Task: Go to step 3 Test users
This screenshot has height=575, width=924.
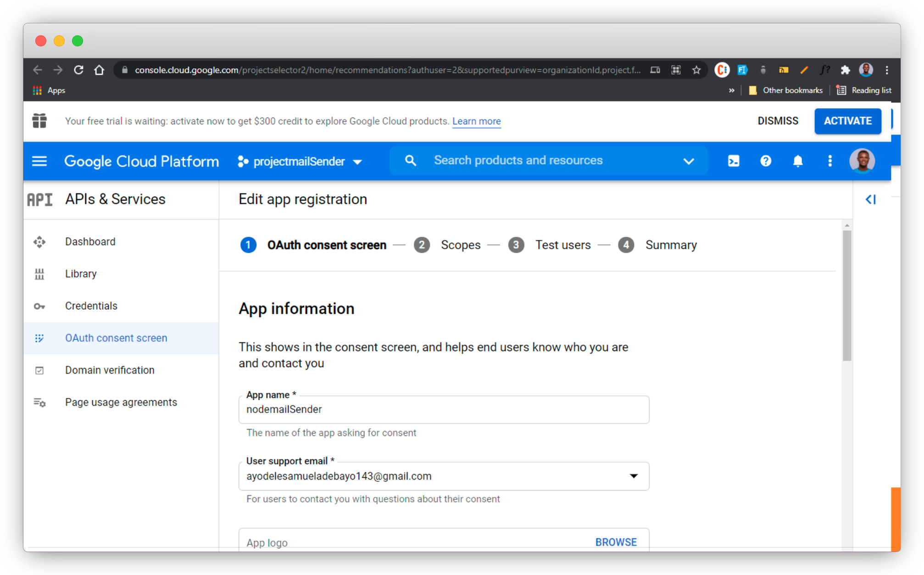Action: 549,245
